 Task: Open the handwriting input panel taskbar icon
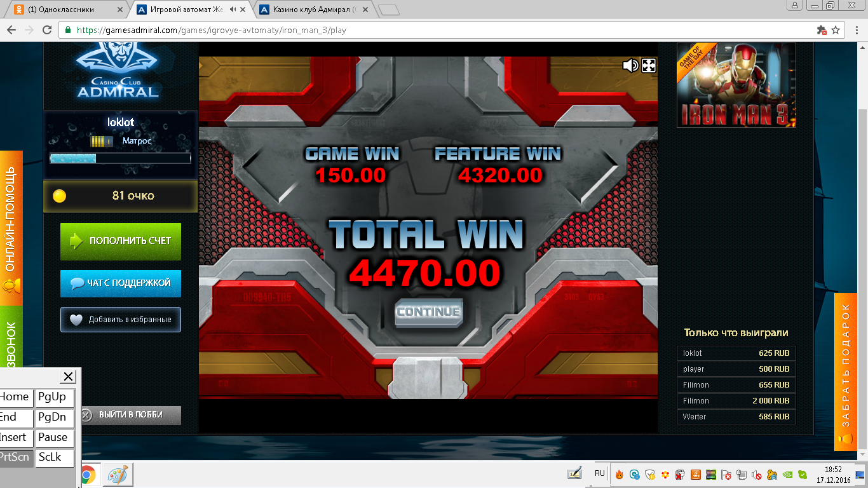click(574, 474)
